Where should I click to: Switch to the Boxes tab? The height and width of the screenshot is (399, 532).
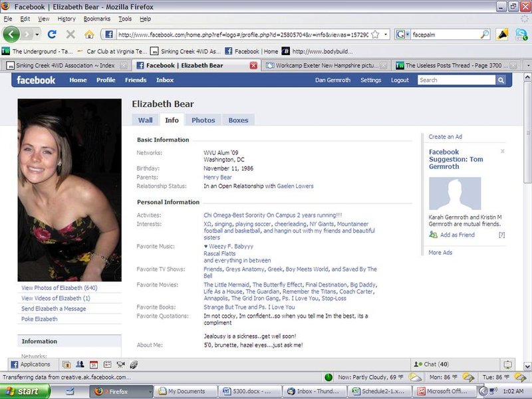coord(238,120)
